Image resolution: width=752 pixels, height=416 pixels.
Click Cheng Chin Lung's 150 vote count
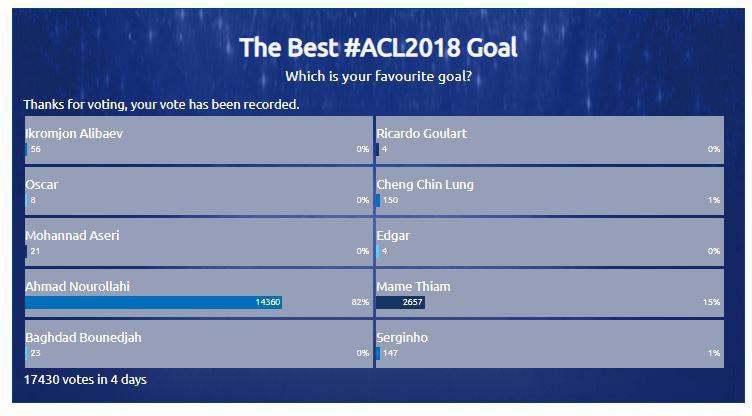pyautogui.click(x=390, y=199)
